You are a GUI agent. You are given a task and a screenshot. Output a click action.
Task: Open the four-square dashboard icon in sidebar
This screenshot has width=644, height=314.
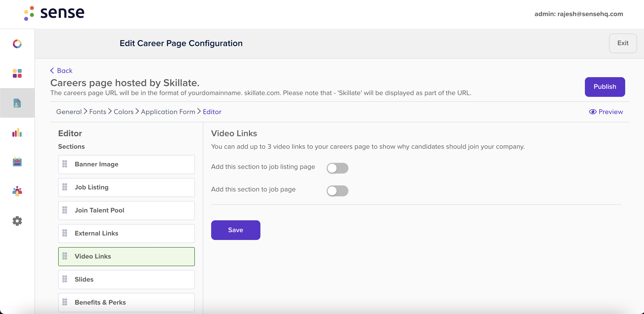[17, 73]
